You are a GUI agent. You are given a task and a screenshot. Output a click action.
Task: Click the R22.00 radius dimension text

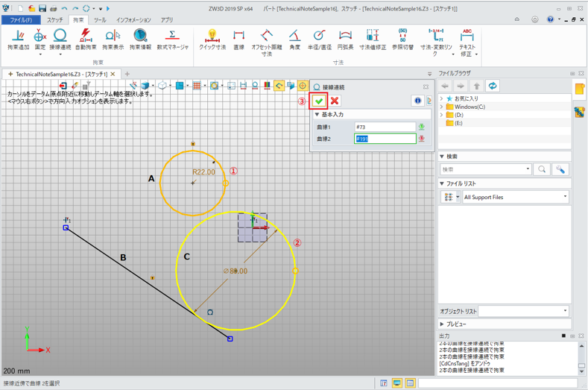pyautogui.click(x=203, y=172)
